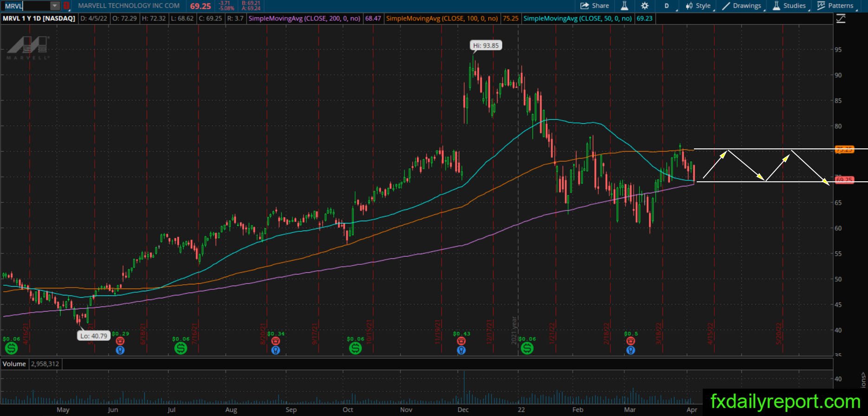Click the earnings phone icon labeled $0.34
Viewport: 868px width, 416px height.
point(276,341)
